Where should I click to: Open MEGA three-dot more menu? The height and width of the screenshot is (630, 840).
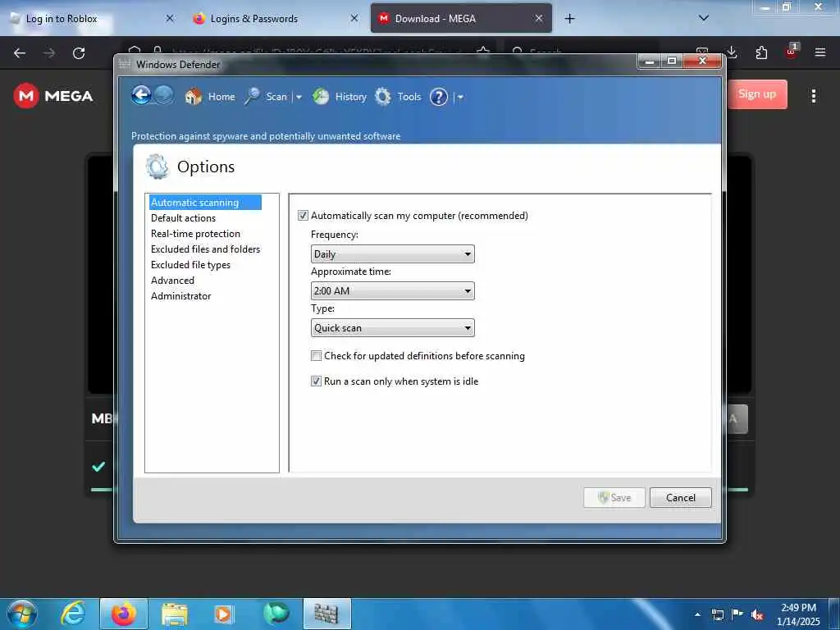[x=813, y=96]
